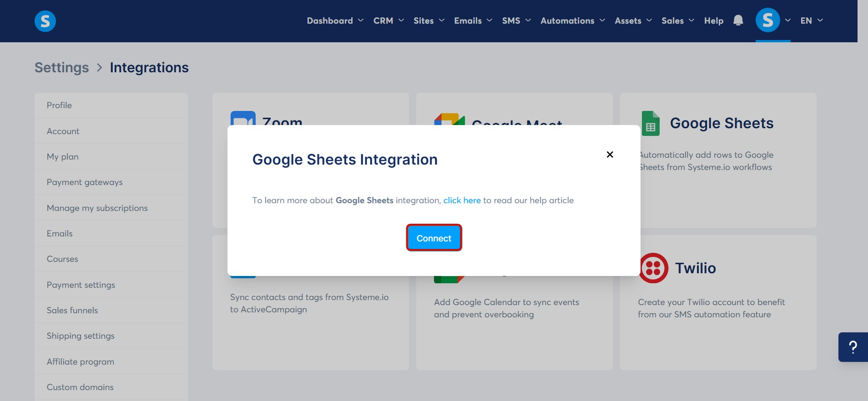Viewport: 868px width, 401px height.
Task: Expand the Sales dropdown menu
Action: click(x=678, y=20)
